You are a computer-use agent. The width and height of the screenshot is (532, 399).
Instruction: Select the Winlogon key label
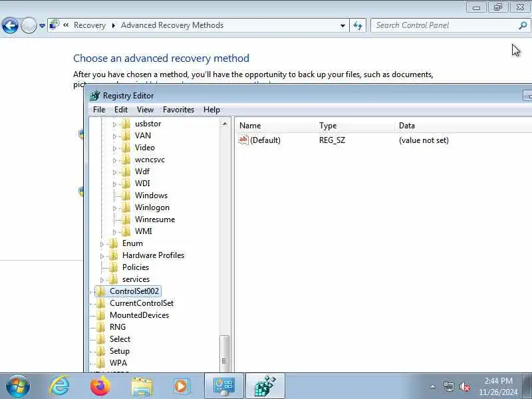(152, 207)
